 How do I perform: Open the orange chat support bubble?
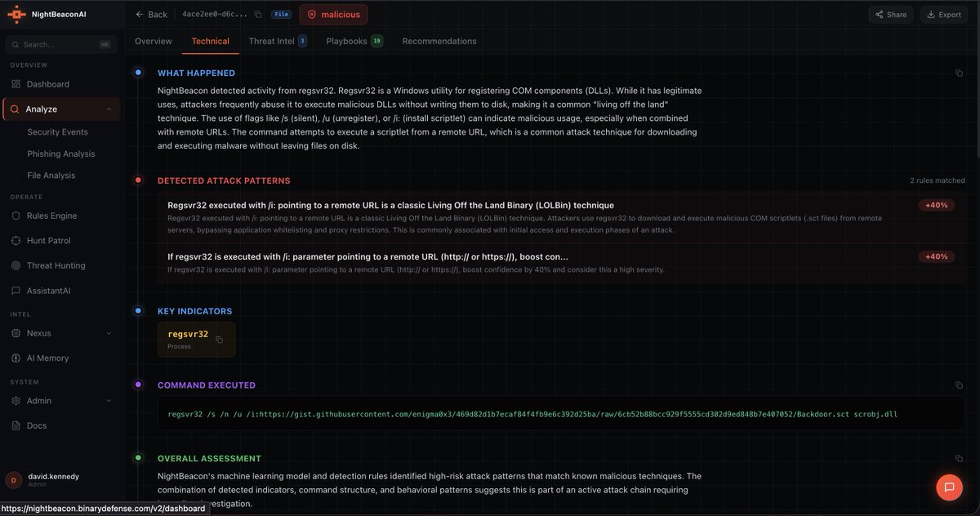click(949, 487)
